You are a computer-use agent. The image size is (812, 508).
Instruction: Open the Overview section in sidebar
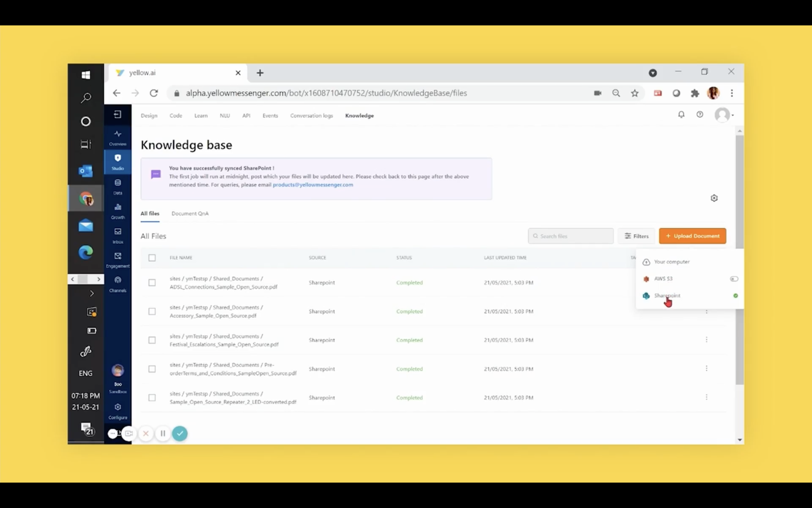pyautogui.click(x=118, y=138)
